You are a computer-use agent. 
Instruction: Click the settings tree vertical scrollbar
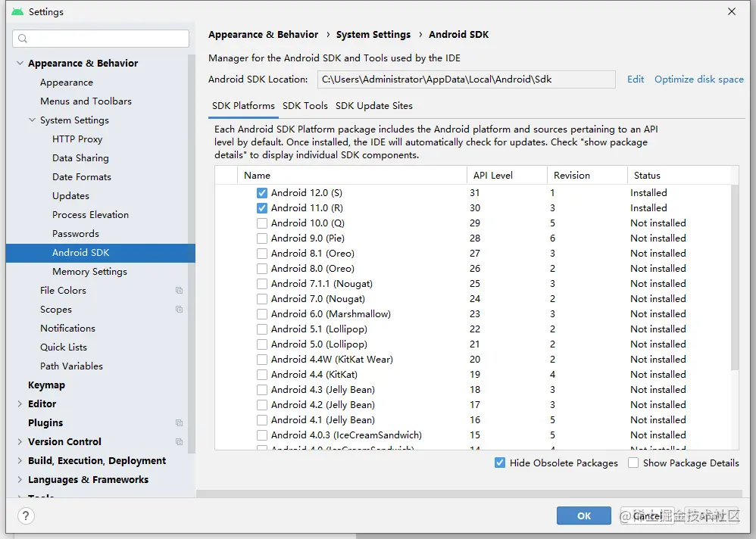pos(192,253)
